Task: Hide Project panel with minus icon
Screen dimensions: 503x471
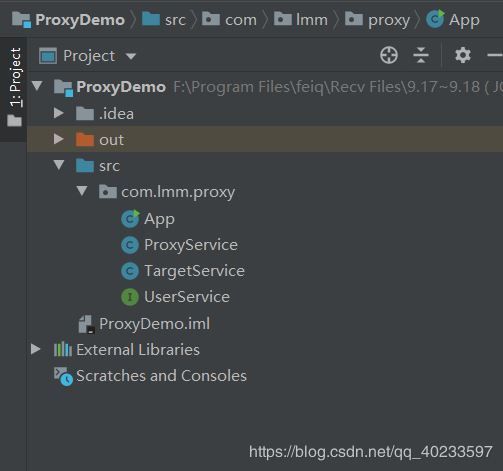Action: point(495,55)
